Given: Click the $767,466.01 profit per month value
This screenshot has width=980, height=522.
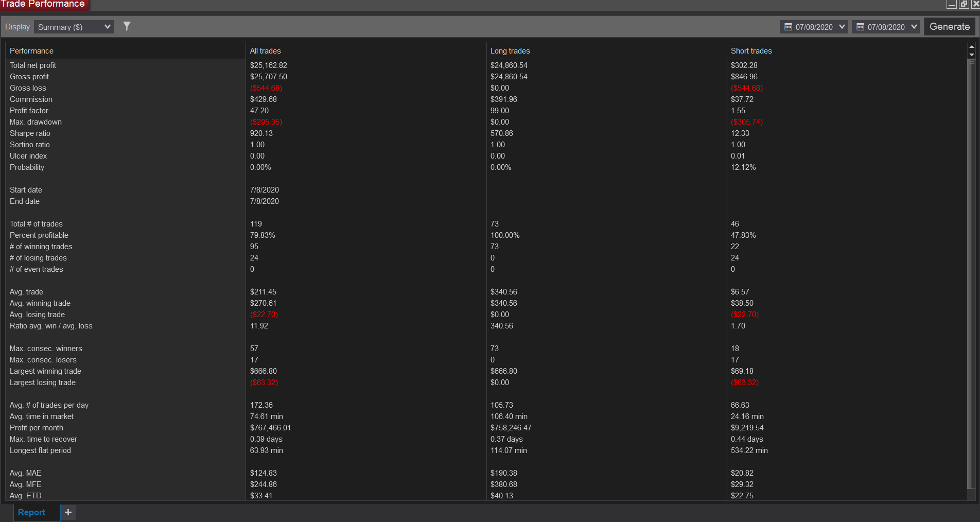Looking at the screenshot, I should click(270, 428).
